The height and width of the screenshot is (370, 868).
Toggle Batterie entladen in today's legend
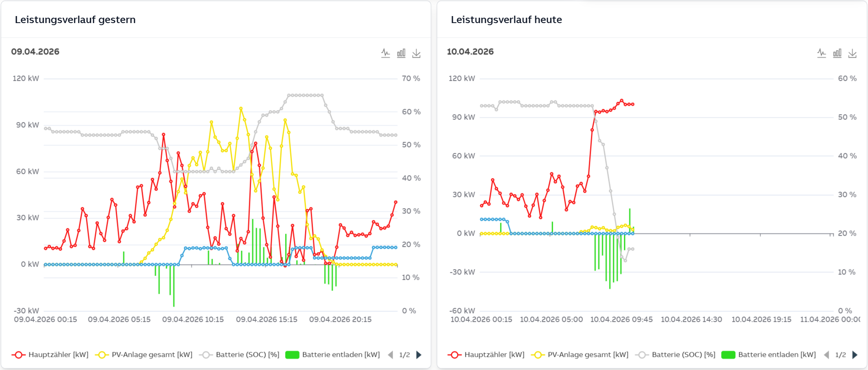click(769, 355)
